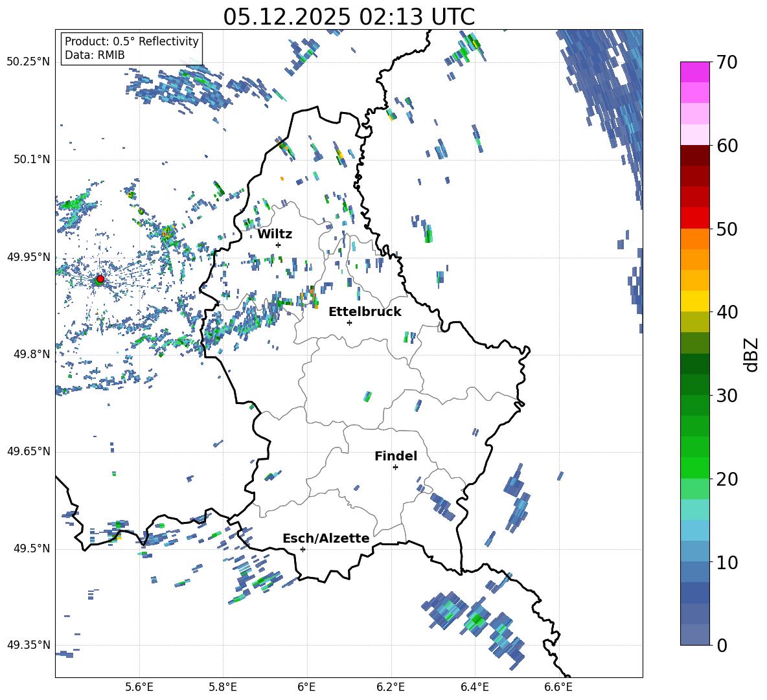Screen dimensions: 767x700
Task: Click the 40 dBZ colorbar label
Action: click(x=727, y=312)
